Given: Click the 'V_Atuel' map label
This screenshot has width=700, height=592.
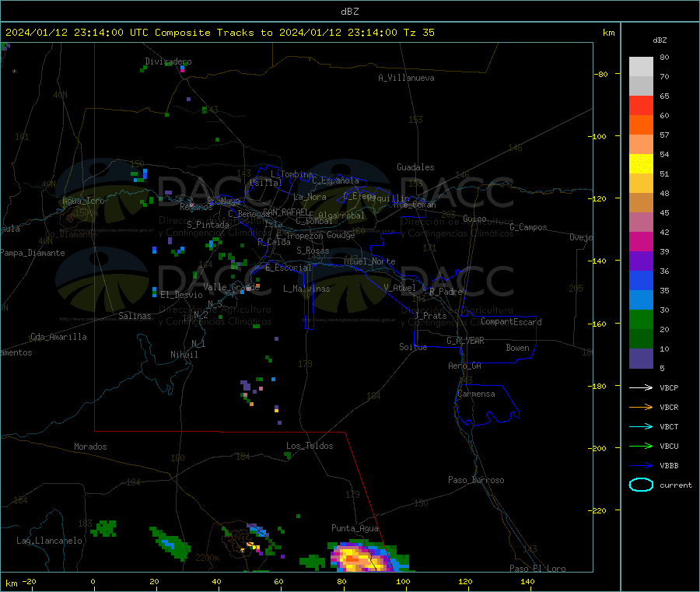Looking at the screenshot, I should (x=400, y=288).
